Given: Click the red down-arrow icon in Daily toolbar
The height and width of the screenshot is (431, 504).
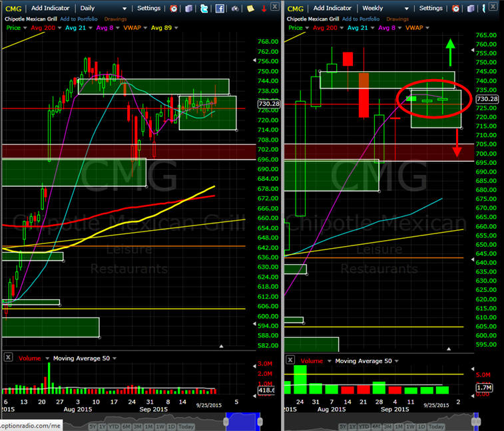Looking at the screenshot, I should (264, 9).
